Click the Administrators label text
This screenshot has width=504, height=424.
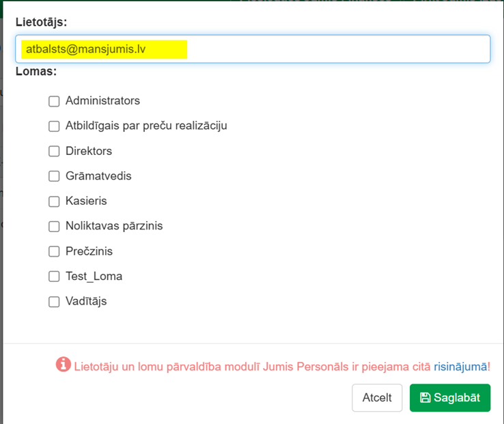[x=103, y=100]
